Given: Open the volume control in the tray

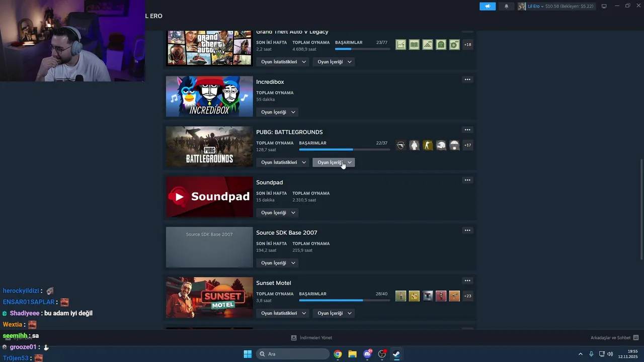Looking at the screenshot, I should [x=610, y=354].
